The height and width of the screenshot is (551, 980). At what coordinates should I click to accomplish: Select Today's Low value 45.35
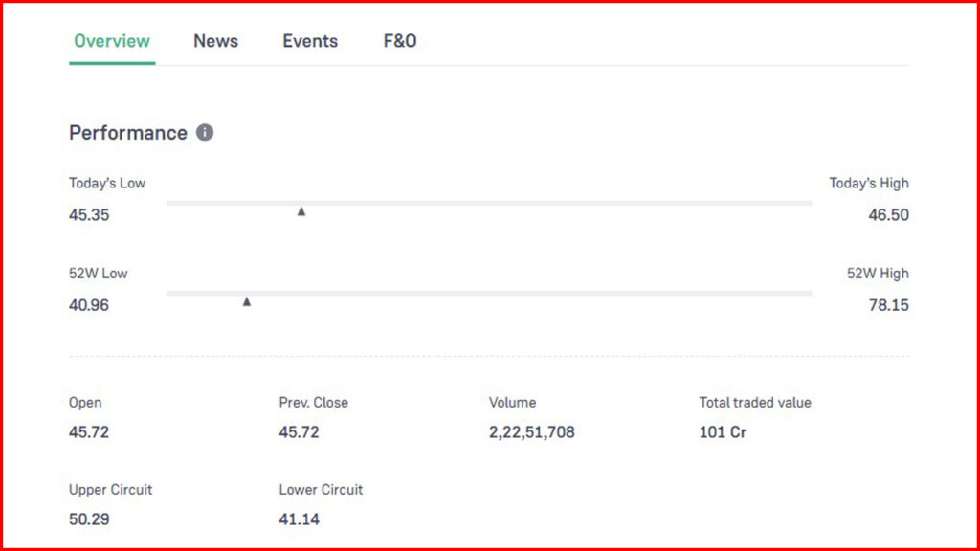click(89, 215)
